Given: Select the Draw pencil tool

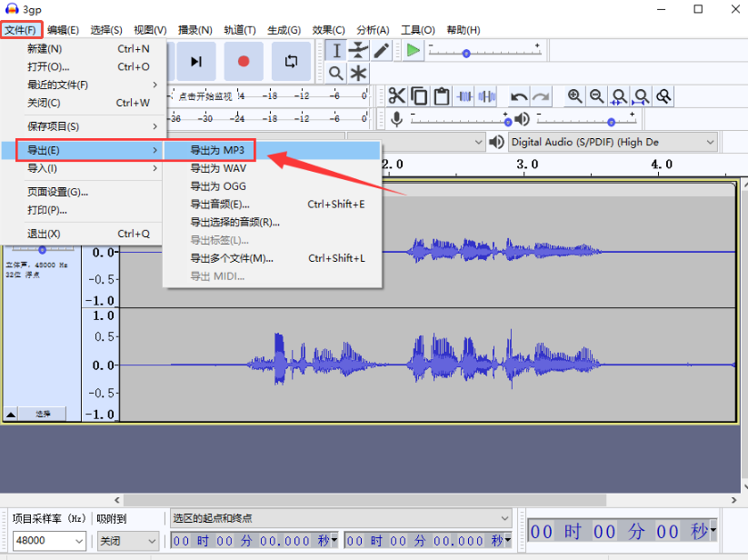Looking at the screenshot, I should [381, 51].
